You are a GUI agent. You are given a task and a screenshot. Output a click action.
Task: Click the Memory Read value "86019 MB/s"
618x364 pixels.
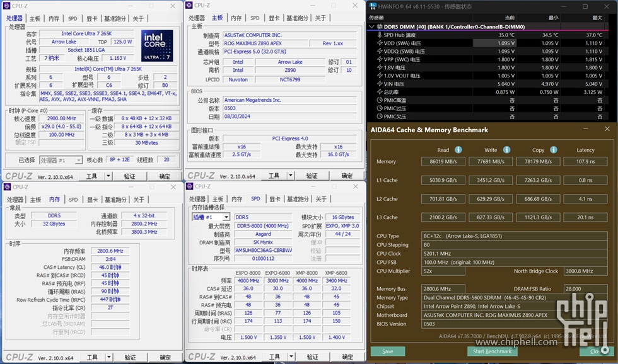coord(443,161)
